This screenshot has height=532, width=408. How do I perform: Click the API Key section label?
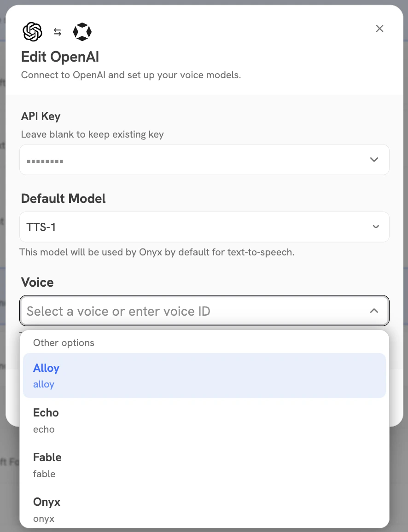(41, 116)
